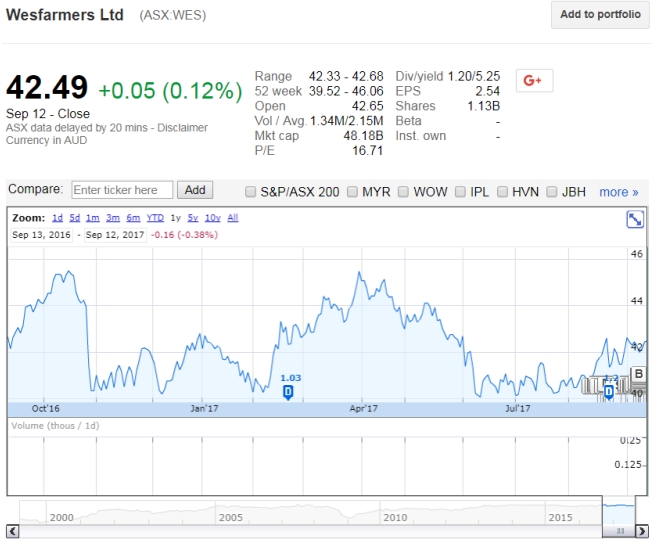Click the B flag marker on chart
Screen dimensions: 652x543
point(639,374)
